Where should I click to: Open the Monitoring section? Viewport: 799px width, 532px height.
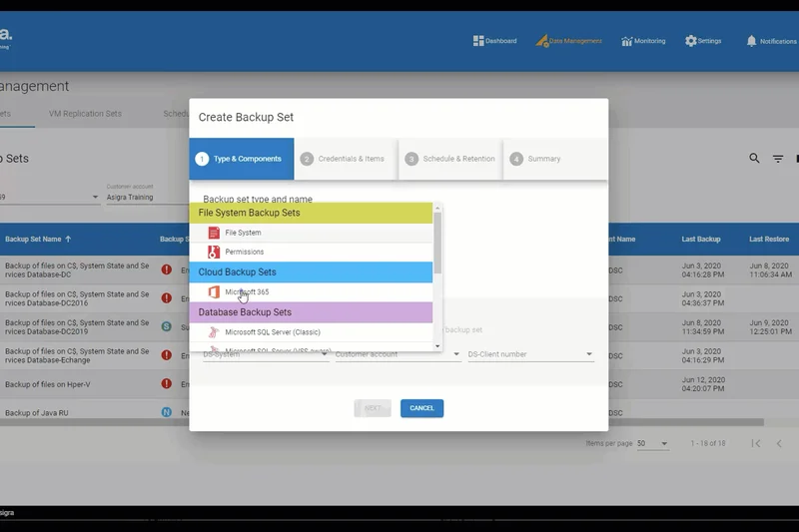643,41
